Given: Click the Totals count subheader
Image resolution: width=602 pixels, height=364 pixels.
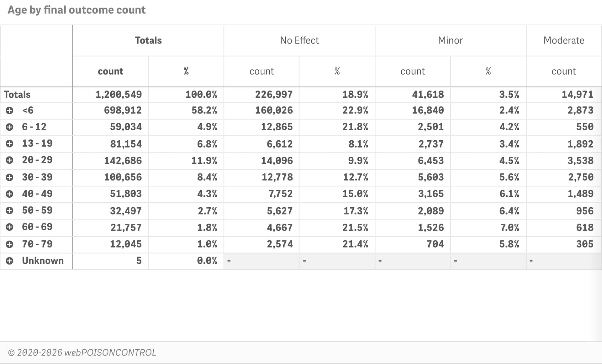Looking at the screenshot, I should pos(110,71).
